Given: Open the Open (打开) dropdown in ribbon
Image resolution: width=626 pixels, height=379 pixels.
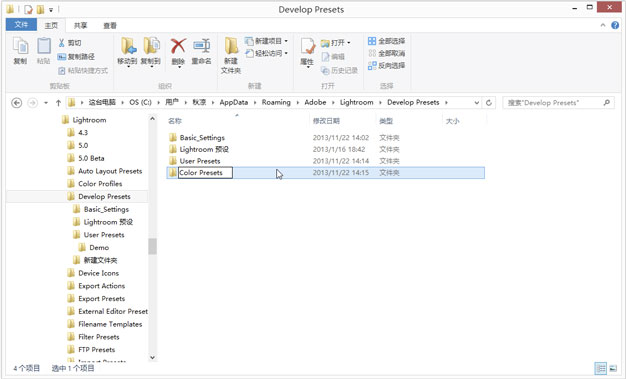Looking at the screenshot, I should 336,43.
